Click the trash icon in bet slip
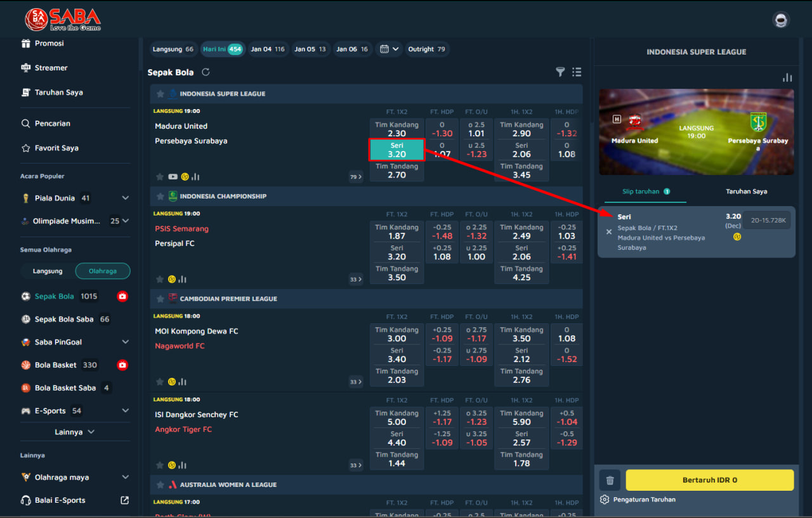This screenshot has width=812, height=518. coord(610,481)
